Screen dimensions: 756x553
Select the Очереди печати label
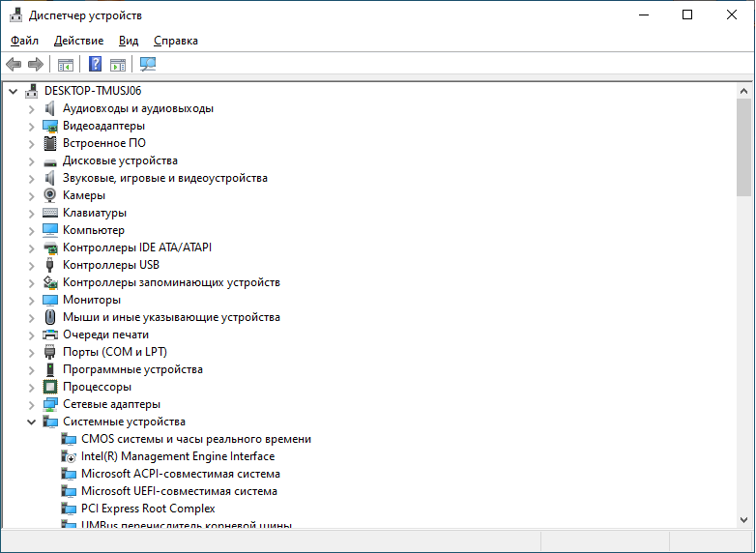point(105,335)
